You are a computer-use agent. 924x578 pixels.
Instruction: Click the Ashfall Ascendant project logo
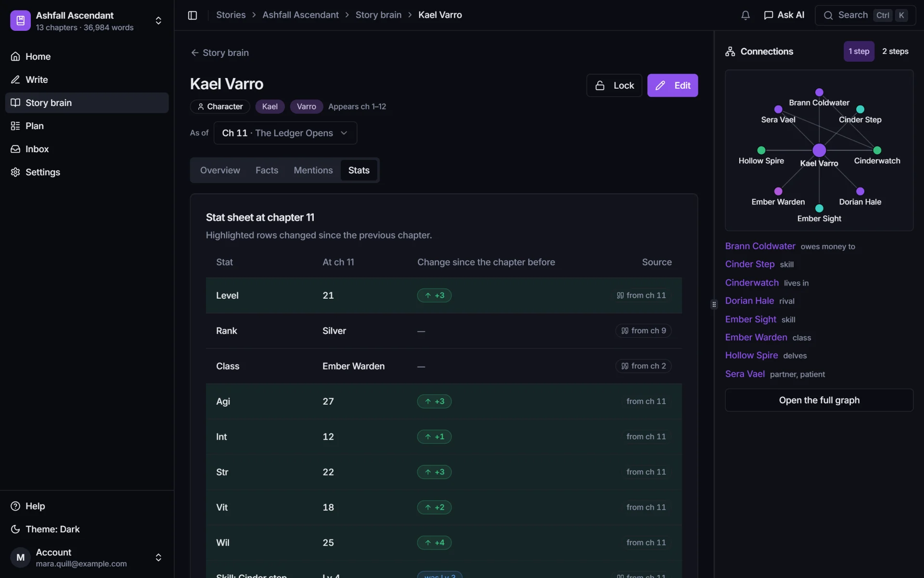click(20, 21)
